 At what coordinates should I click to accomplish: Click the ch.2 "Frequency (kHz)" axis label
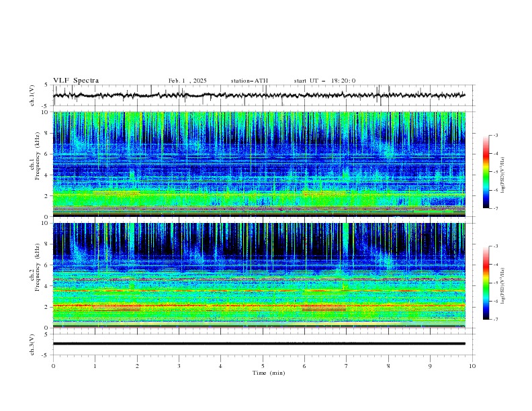[38, 267]
